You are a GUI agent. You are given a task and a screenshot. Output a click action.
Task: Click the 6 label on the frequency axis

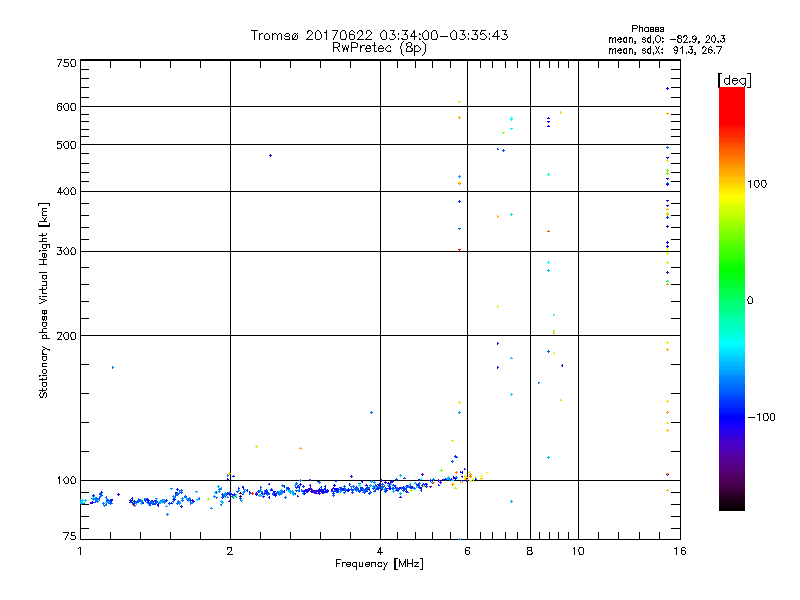coord(467,551)
